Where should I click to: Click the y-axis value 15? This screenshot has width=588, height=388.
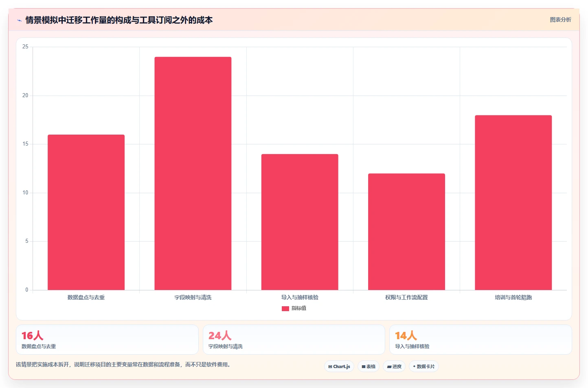click(x=25, y=144)
